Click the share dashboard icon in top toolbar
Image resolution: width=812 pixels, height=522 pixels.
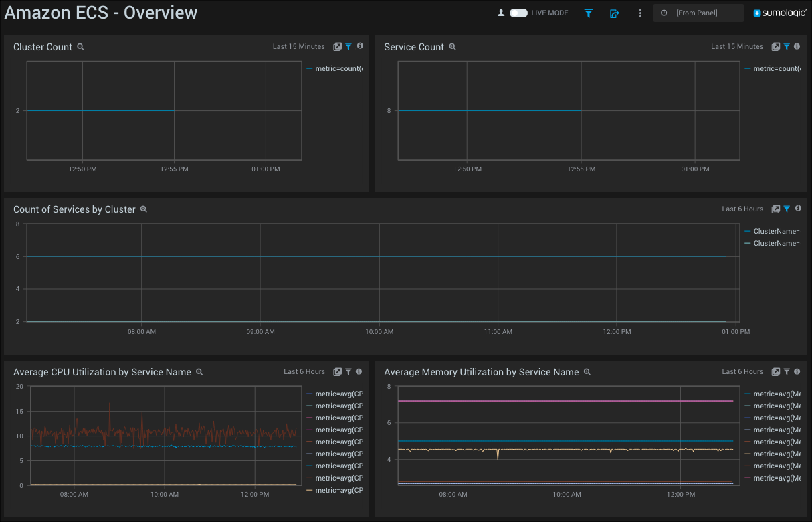coord(614,13)
